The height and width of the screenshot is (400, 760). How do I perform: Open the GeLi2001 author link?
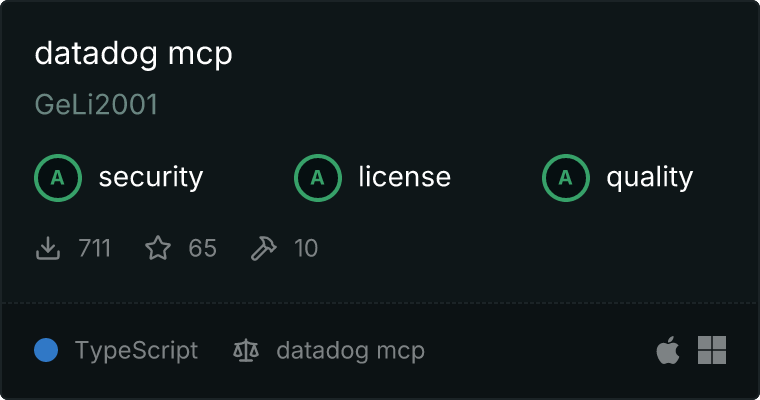[x=96, y=105]
